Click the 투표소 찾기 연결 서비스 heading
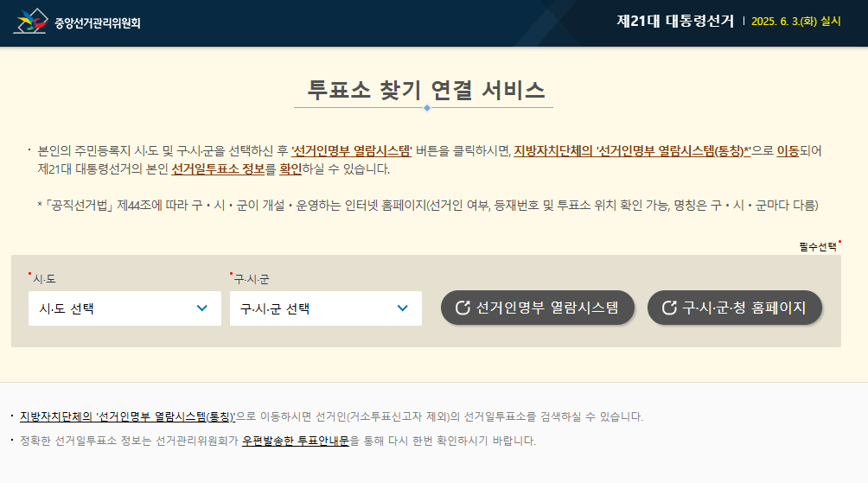This screenshot has width=868, height=489. (426, 90)
